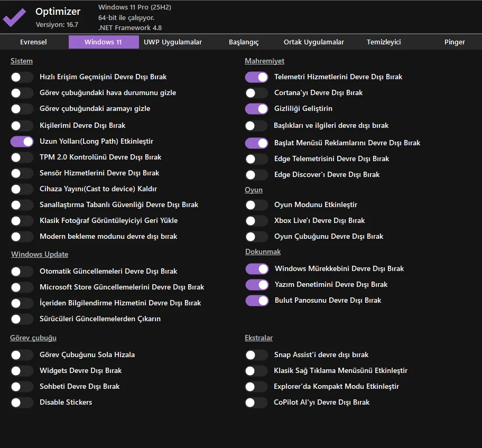Toggle Edge Telemetrisini Devre Dışı Bırak

pos(256,159)
